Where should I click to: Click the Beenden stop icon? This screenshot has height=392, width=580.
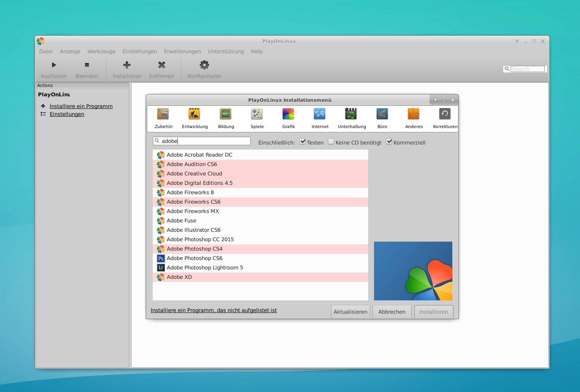click(x=87, y=65)
